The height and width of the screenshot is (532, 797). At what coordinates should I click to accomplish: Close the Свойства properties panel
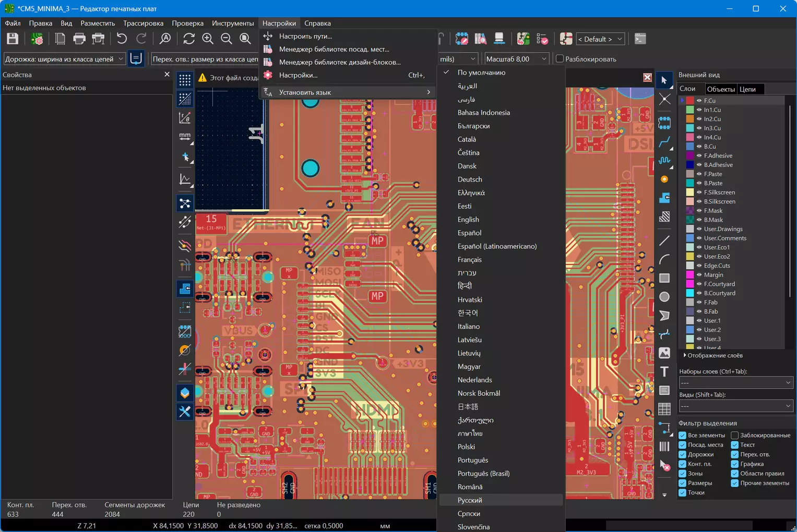click(167, 75)
